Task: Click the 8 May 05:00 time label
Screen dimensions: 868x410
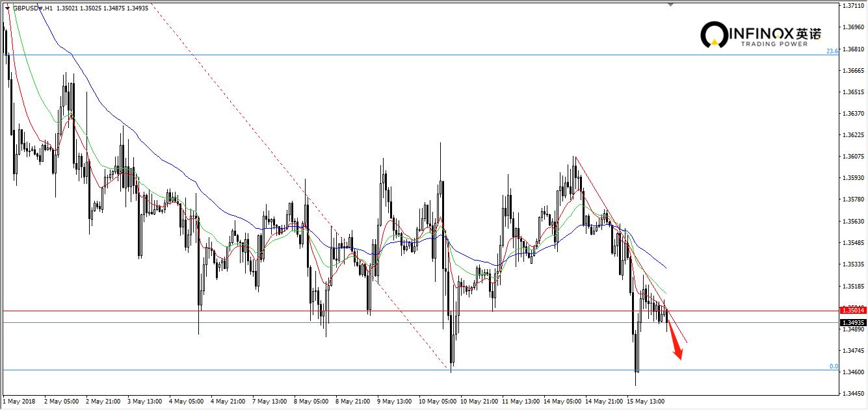Action: (311, 402)
